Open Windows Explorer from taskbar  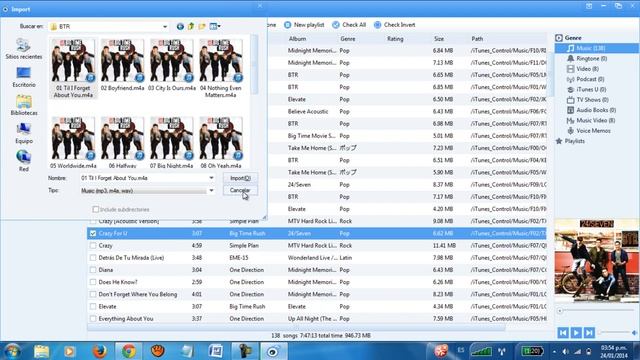tap(41, 351)
